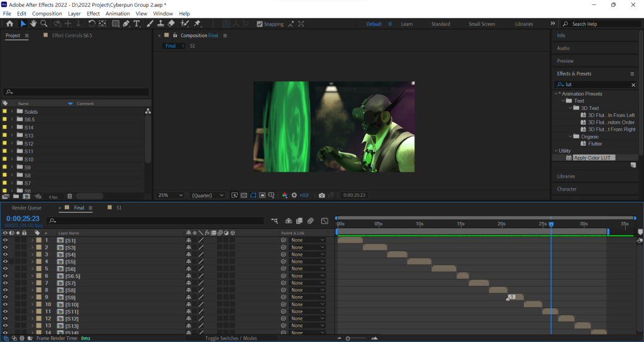The height and width of the screenshot is (342, 644).
Task: Collapse the Organic presets folder
Action: [x=570, y=136]
